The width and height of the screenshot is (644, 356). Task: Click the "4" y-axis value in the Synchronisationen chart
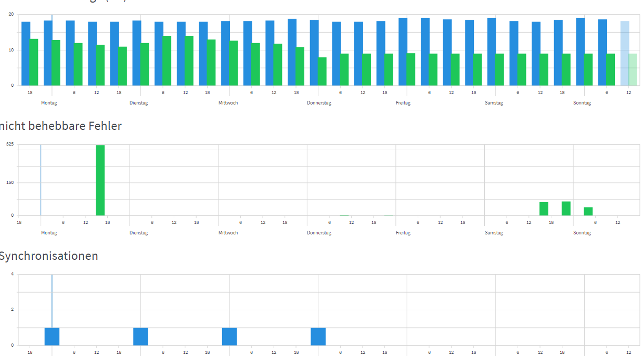pyautogui.click(x=12, y=274)
